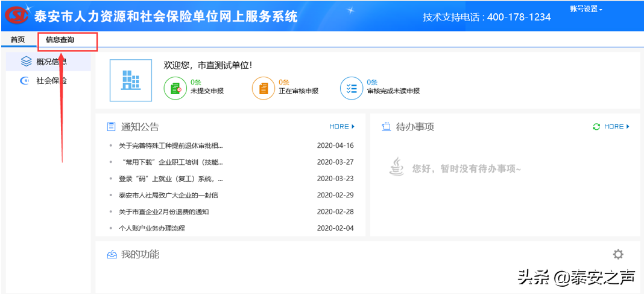This screenshot has height=294, width=644.
Task: Open notice 关于完善特殊工种提前退休审批相...
Action: point(171,145)
